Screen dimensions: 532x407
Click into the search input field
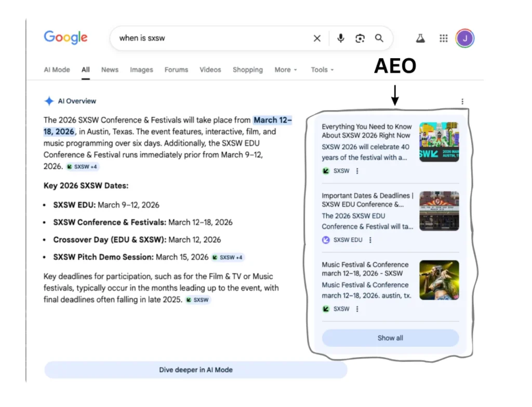coord(208,38)
